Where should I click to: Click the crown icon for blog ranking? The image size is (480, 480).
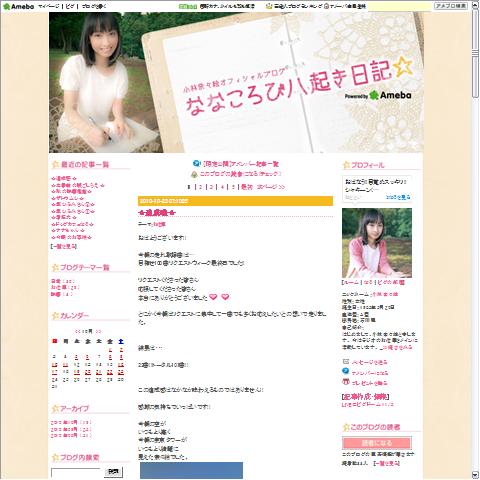269,6
